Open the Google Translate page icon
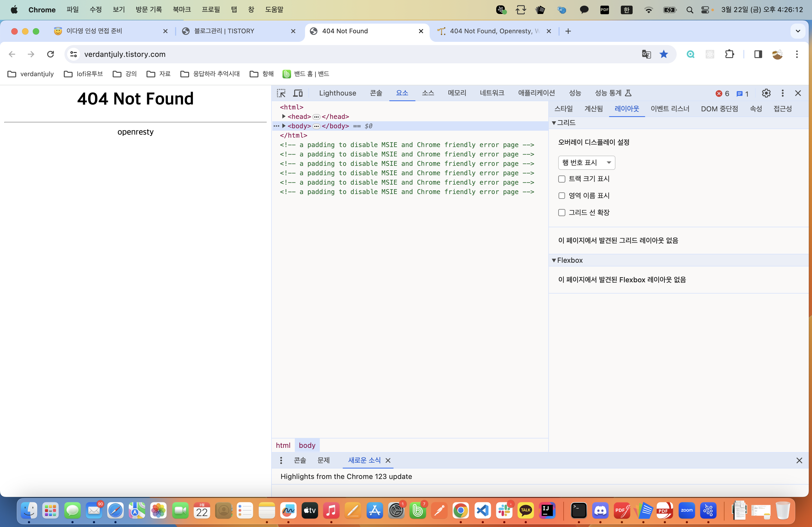Image resolution: width=812 pixels, height=527 pixels. 646,54
